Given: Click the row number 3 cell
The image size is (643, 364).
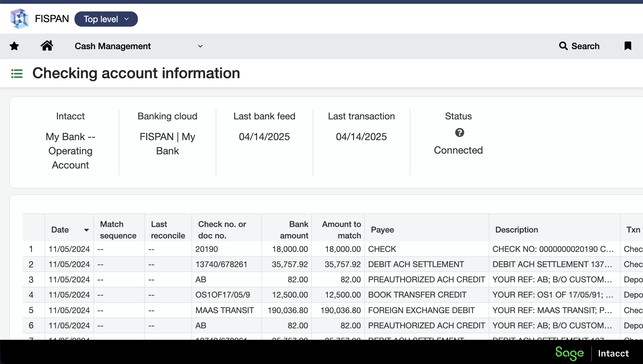Looking at the screenshot, I should tap(31, 280).
